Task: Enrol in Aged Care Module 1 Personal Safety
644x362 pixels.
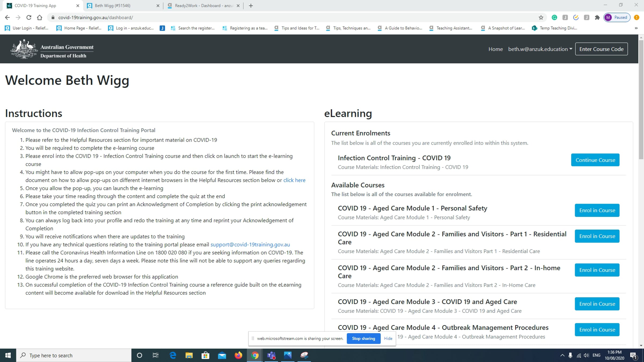Action: pyautogui.click(x=597, y=210)
